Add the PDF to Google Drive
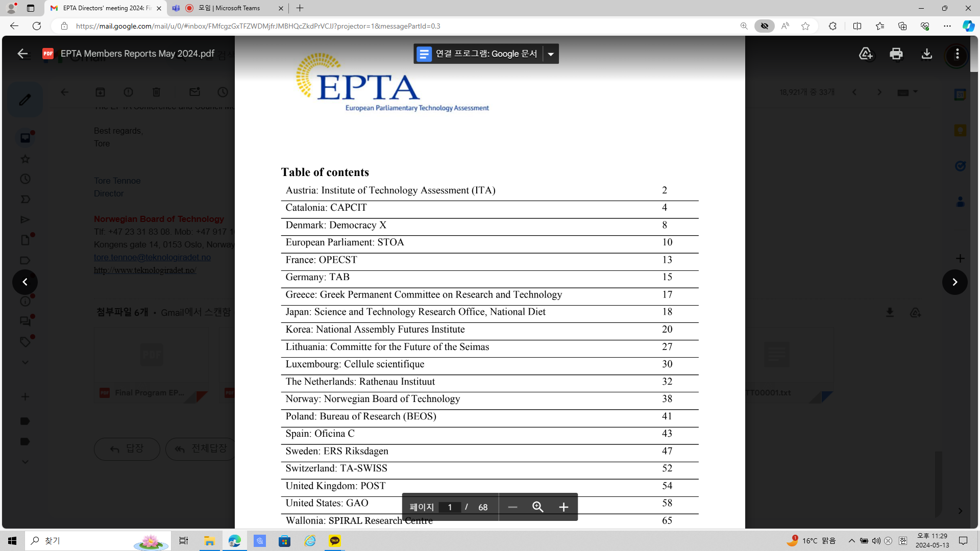The width and height of the screenshot is (980, 551). click(x=866, y=54)
